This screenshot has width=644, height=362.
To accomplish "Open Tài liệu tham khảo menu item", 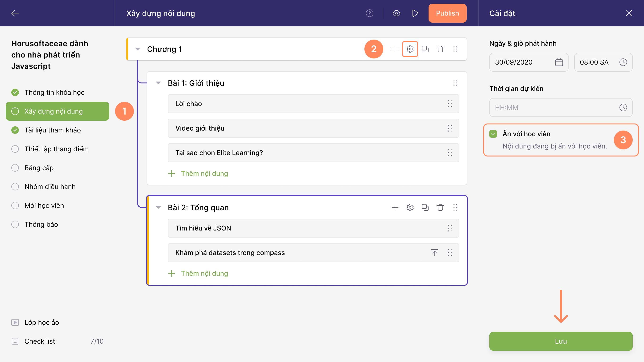I will click(53, 130).
